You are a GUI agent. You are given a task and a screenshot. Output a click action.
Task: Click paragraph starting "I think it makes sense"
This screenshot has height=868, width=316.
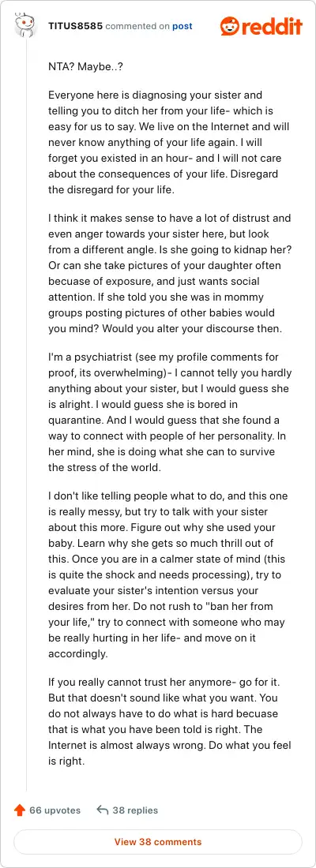pyautogui.click(x=170, y=274)
